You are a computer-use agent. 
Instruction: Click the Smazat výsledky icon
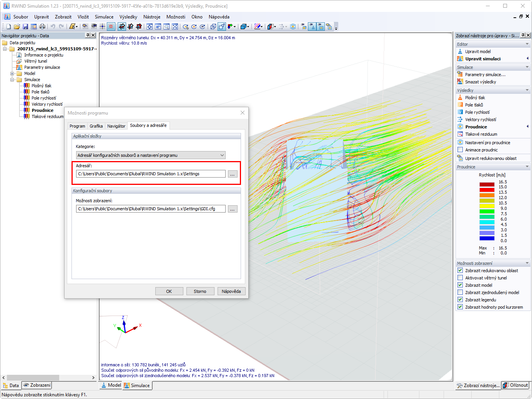(x=460, y=81)
